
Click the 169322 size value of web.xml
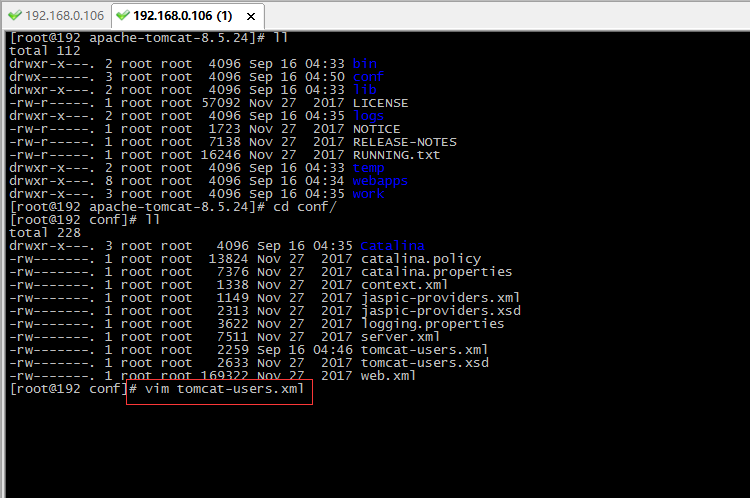[224, 376]
